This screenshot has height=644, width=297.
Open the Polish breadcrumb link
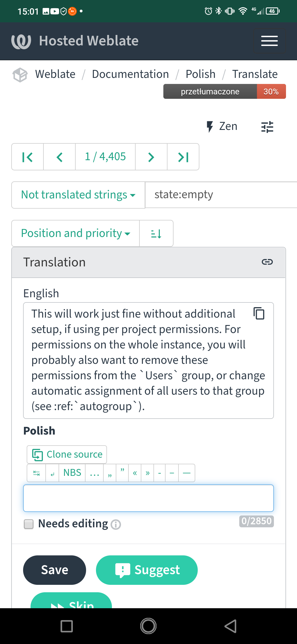coord(200,74)
